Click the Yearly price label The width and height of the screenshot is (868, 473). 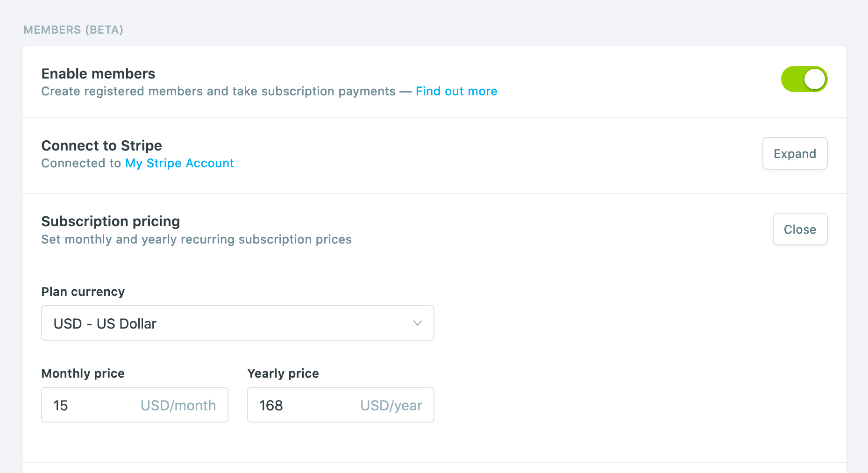(x=283, y=373)
